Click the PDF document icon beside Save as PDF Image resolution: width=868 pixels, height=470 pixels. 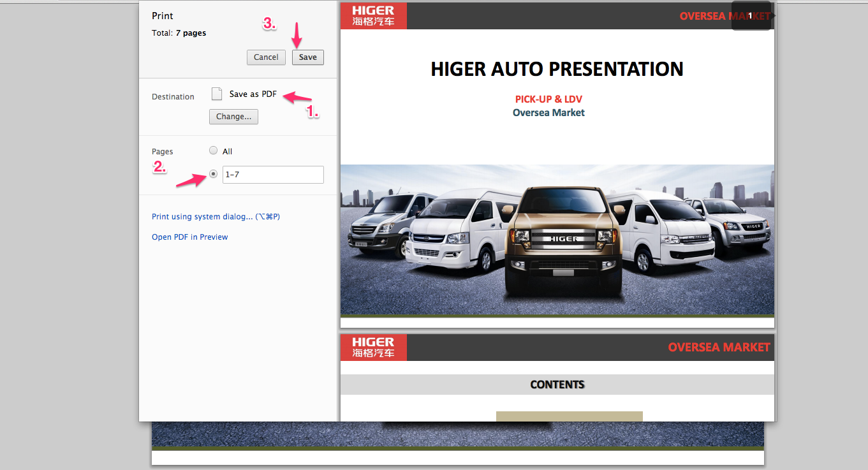[217, 94]
